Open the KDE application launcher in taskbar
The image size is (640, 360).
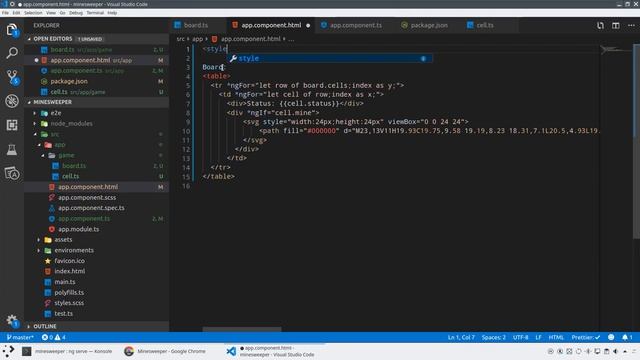(8, 351)
